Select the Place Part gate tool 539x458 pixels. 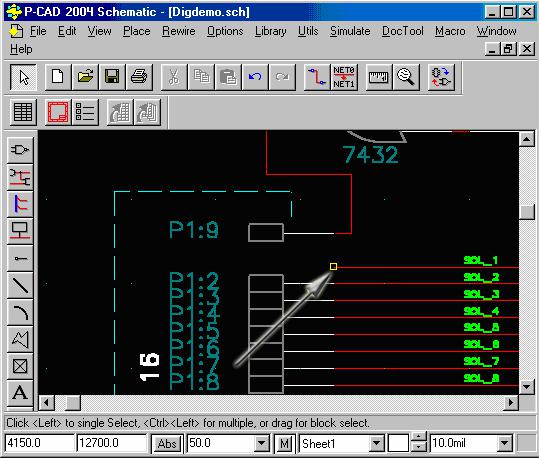pyautogui.click(x=20, y=150)
